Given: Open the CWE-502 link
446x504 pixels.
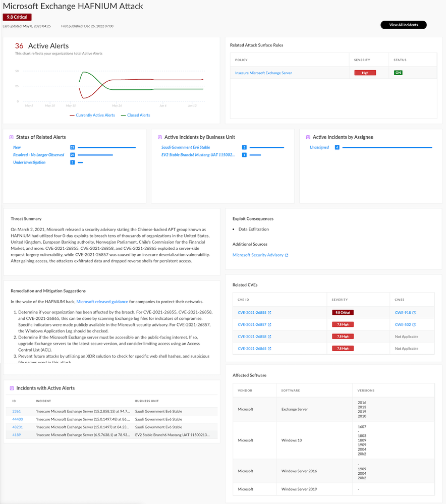Looking at the screenshot, I should pyautogui.click(x=403, y=324).
